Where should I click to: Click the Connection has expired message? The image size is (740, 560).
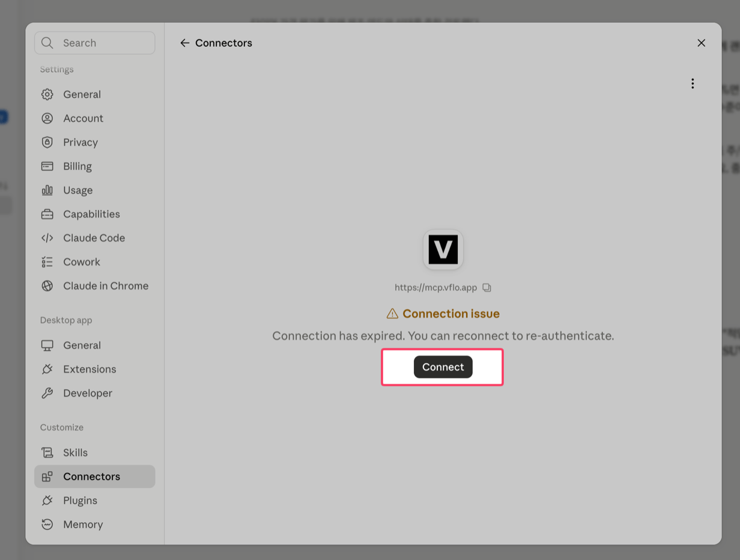pyautogui.click(x=443, y=336)
